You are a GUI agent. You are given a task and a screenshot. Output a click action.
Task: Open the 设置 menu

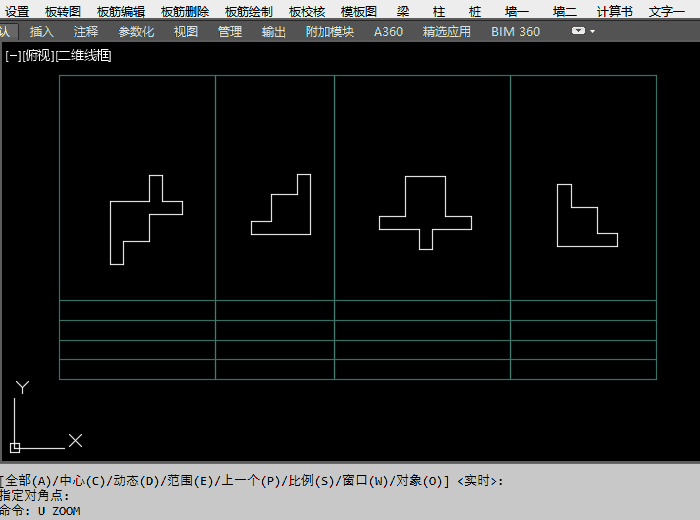point(17,11)
